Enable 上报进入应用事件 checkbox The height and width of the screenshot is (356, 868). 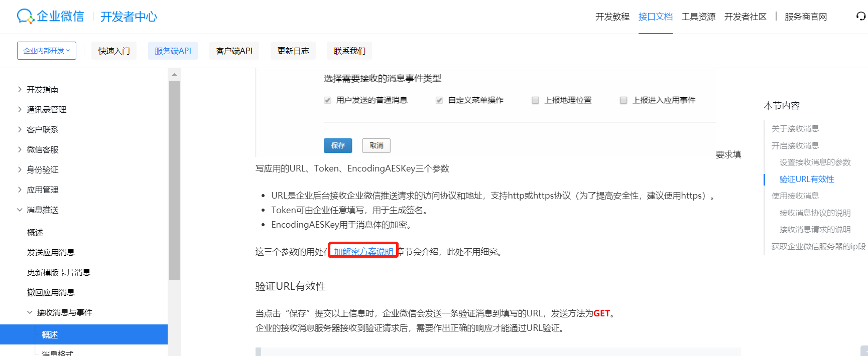point(624,100)
